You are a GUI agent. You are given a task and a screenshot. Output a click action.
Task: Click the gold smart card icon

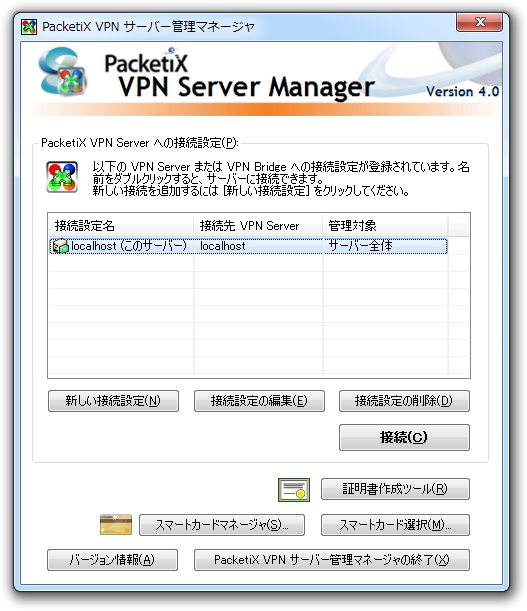click(x=116, y=524)
